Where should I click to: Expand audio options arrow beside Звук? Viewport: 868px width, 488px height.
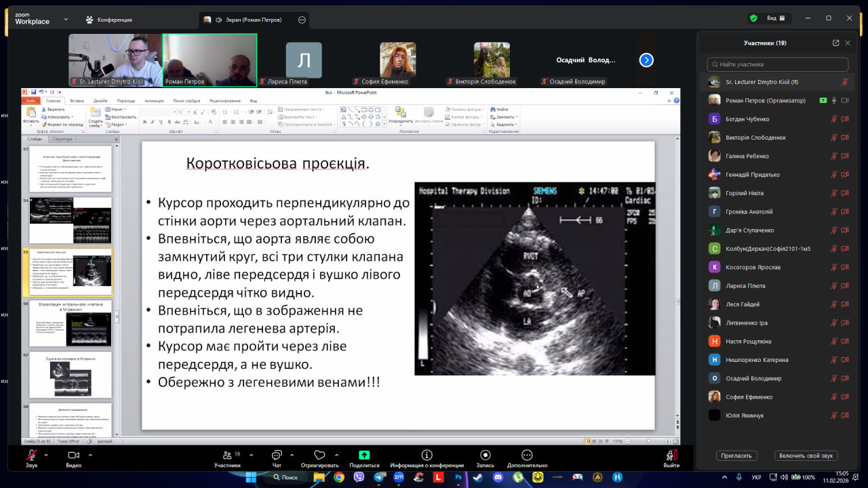click(46, 455)
